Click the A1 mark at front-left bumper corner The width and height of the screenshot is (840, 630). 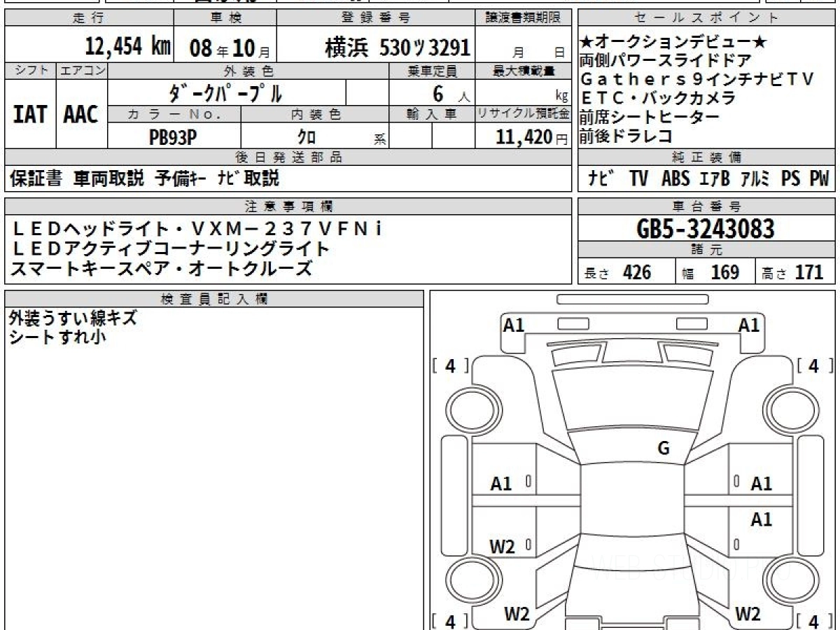[x=514, y=325]
